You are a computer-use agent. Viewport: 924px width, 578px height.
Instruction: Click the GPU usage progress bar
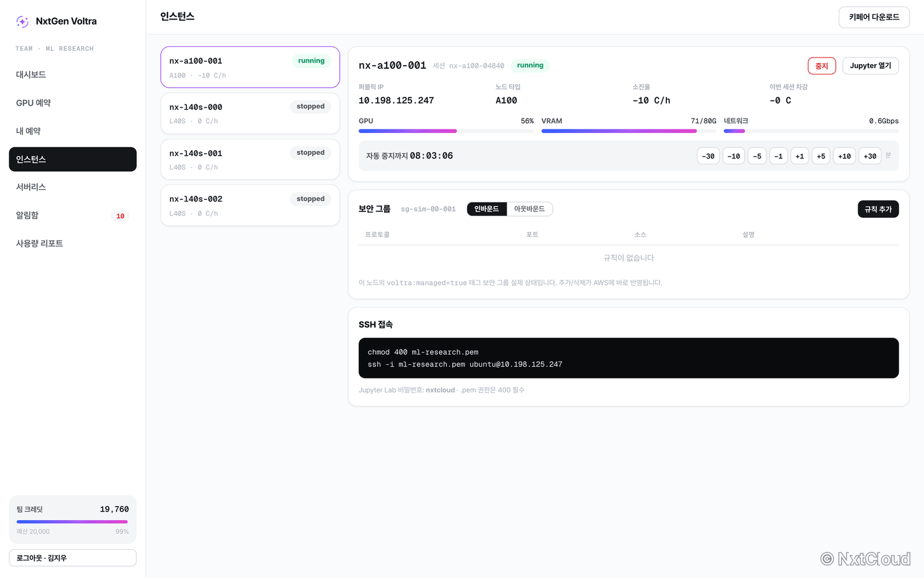446,131
